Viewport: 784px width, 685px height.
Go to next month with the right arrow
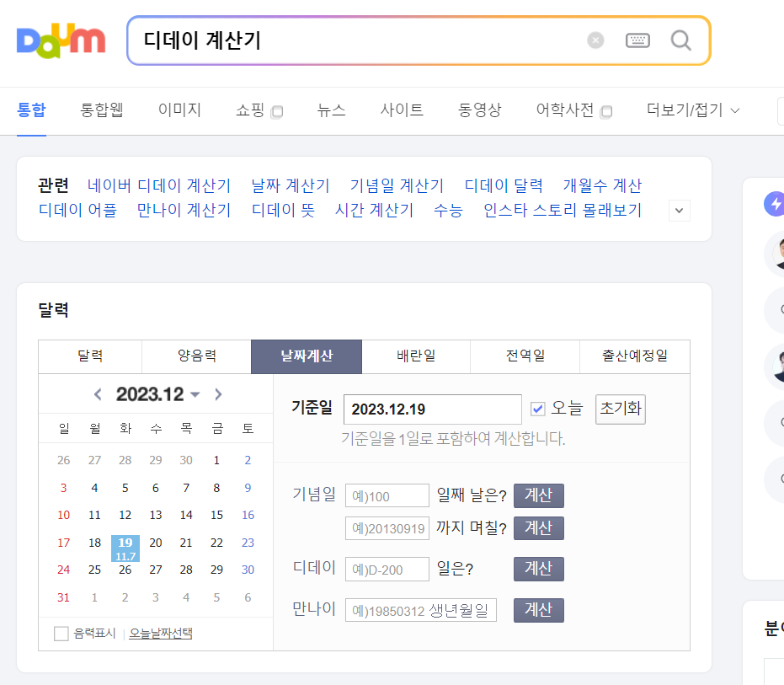point(217,393)
